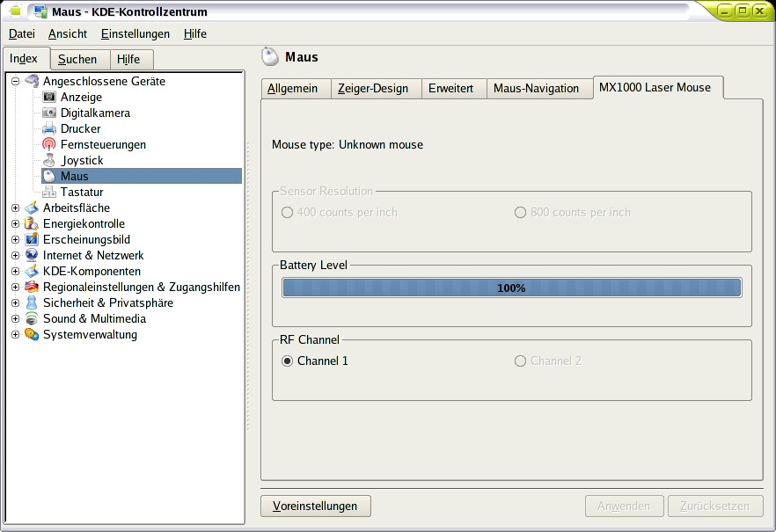Click the Kontrollzentrum app icon in title bar
776x532 pixels.
[x=40, y=11]
